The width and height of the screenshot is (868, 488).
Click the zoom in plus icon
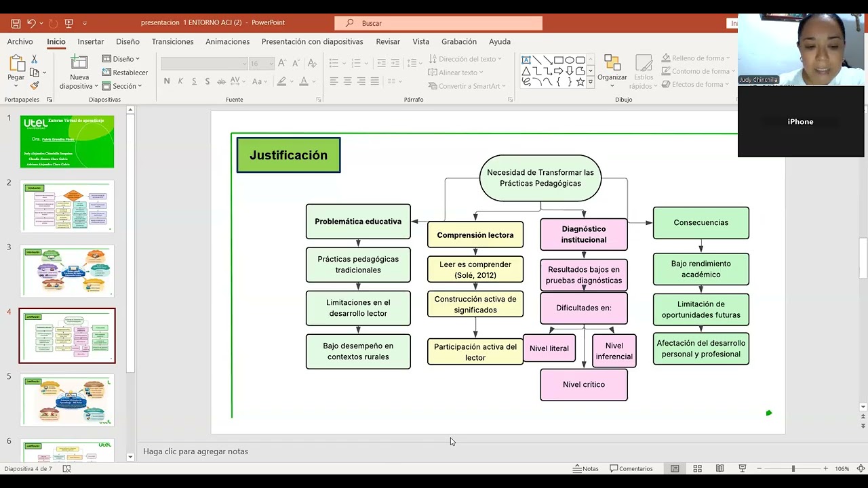825,468
